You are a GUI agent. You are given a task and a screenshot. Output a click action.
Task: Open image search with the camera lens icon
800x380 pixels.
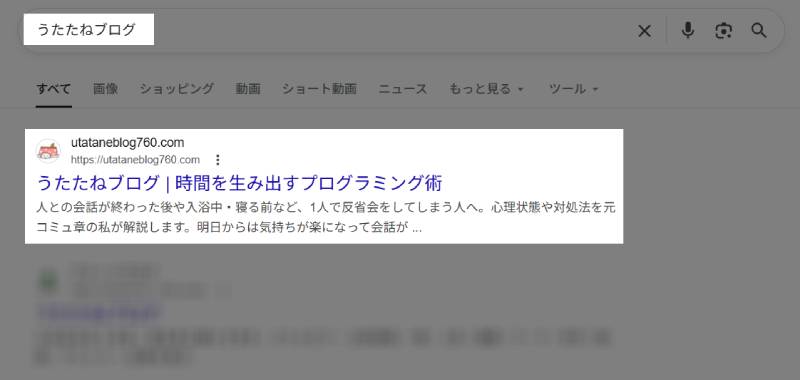[723, 31]
